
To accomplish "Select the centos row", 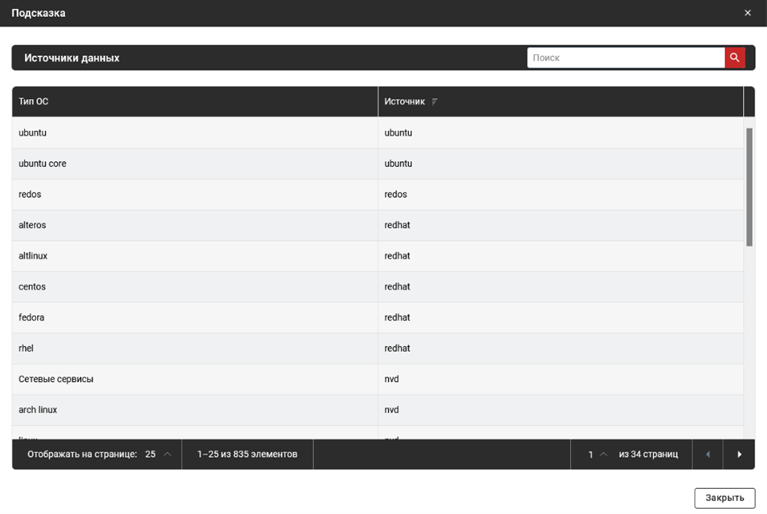I will pyautogui.click(x=378, y=287).
